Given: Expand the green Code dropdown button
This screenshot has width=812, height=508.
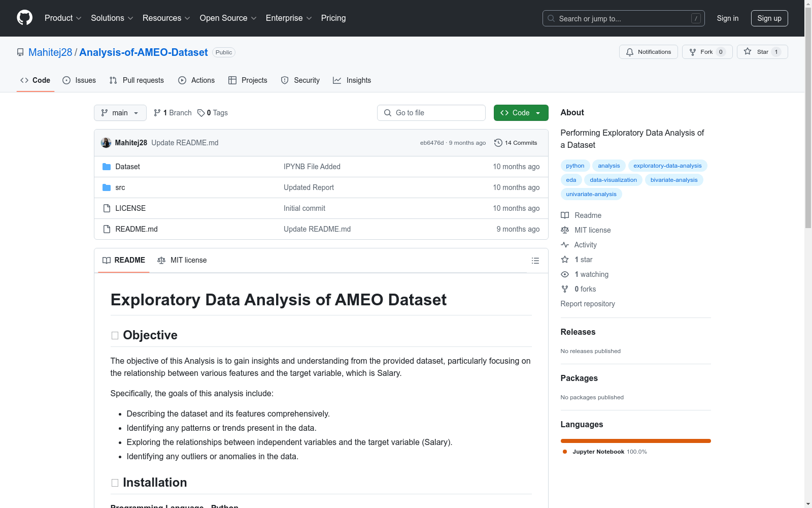Looking at the screenshot, I should (521, 113).
